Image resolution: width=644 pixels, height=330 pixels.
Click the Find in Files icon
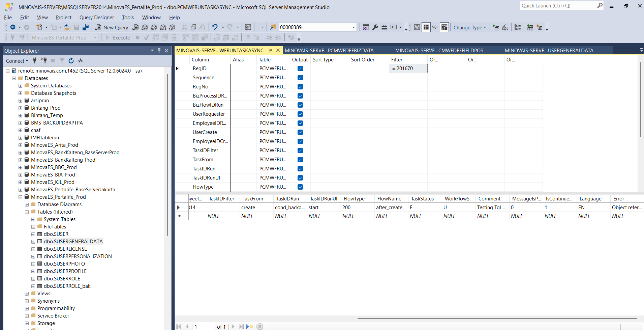[273, 27]
